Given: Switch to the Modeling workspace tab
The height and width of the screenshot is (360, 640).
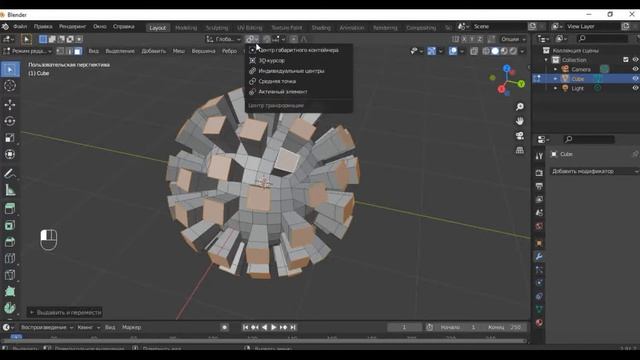Looking at the screenshot, I should click(186, 28).
